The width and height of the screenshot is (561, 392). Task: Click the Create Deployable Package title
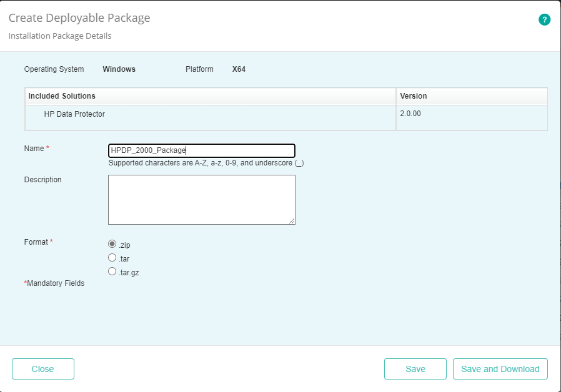click(79, 18)
